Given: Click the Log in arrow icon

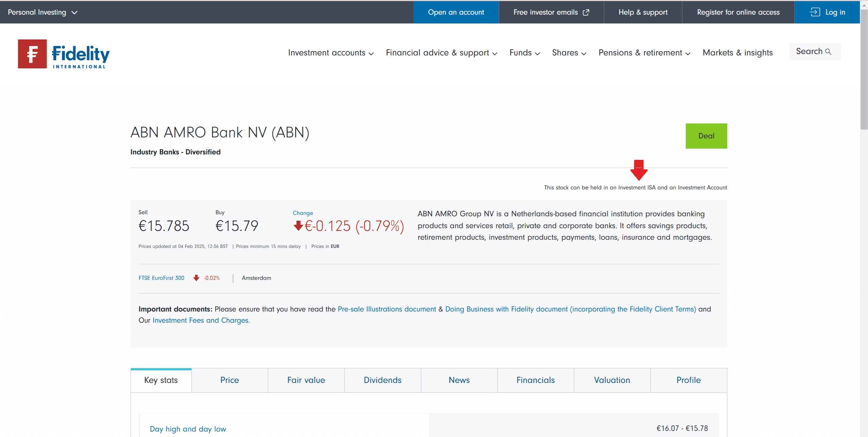Looking at the screenshot, I should point(815,12).
